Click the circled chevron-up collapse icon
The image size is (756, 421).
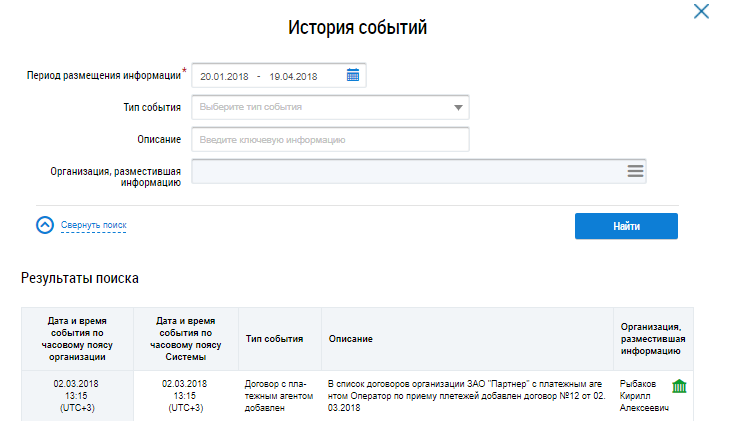[44, 225]
